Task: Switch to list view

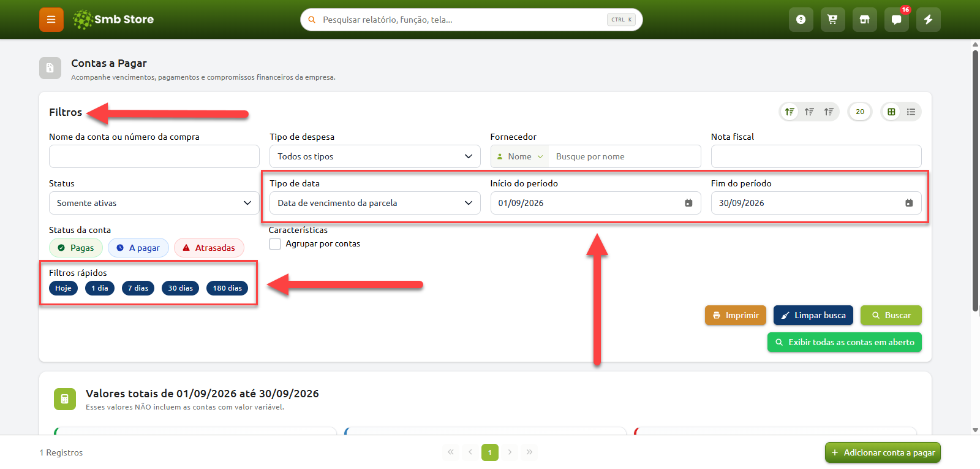Action: click(x=911, y=112)
